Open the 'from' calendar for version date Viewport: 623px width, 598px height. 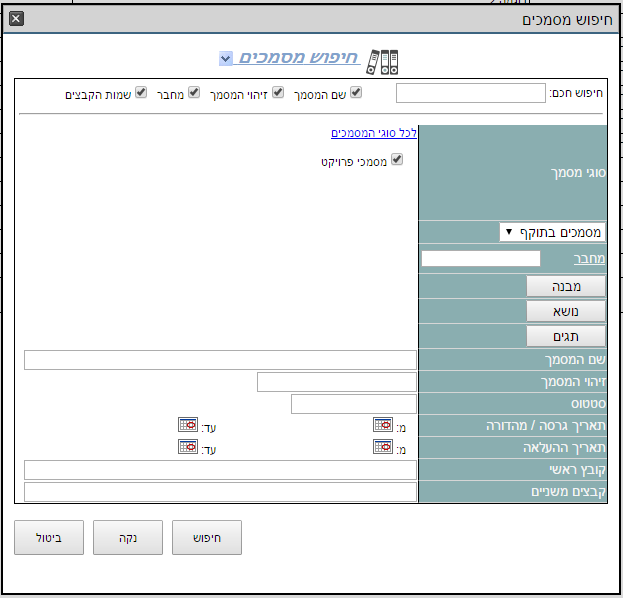383,425
